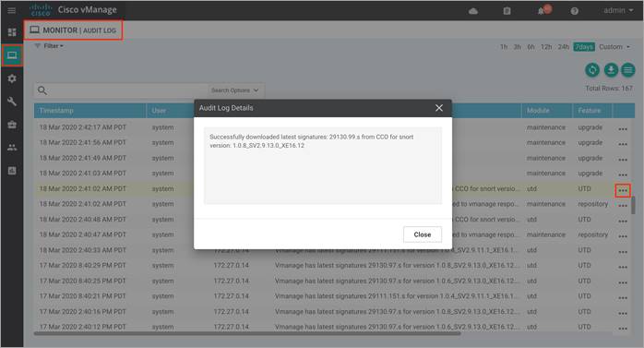Open the admin user dropdown
The width and height of the screenshot is (644, 348).
click(618, 10)
